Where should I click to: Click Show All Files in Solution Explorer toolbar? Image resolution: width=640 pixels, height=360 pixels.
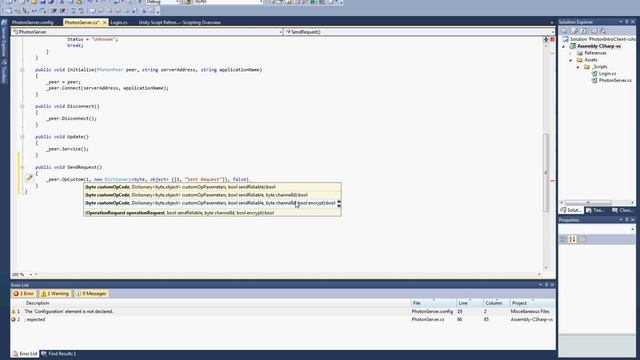(575, 31)
